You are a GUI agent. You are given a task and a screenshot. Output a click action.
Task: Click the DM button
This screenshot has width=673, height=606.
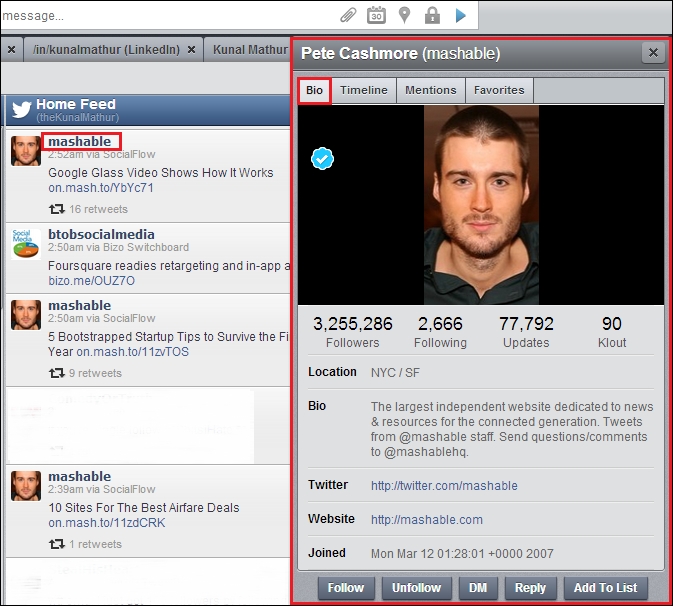478,588
